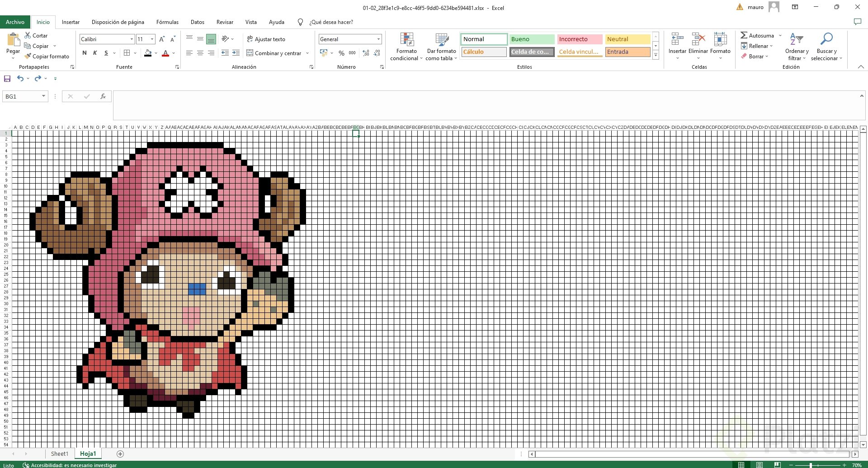Align text left
868x468 pixels.
click(x=189, y=53)
